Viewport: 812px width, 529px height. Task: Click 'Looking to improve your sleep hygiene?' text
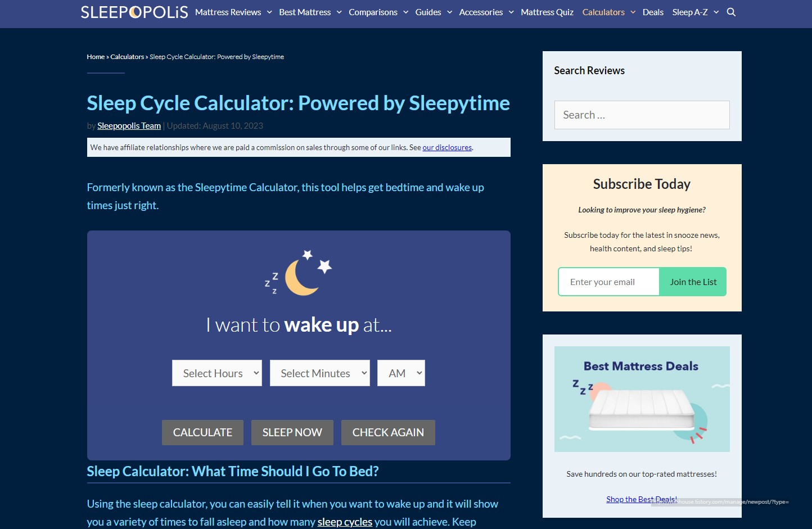pyautogui.click(x=642, y=210)
